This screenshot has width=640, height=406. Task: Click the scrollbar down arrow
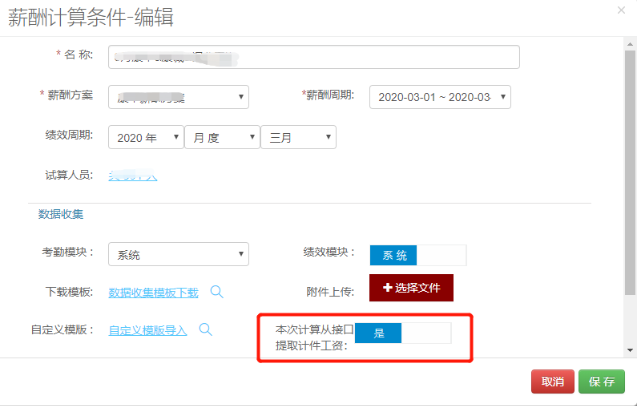coord(629,350)
